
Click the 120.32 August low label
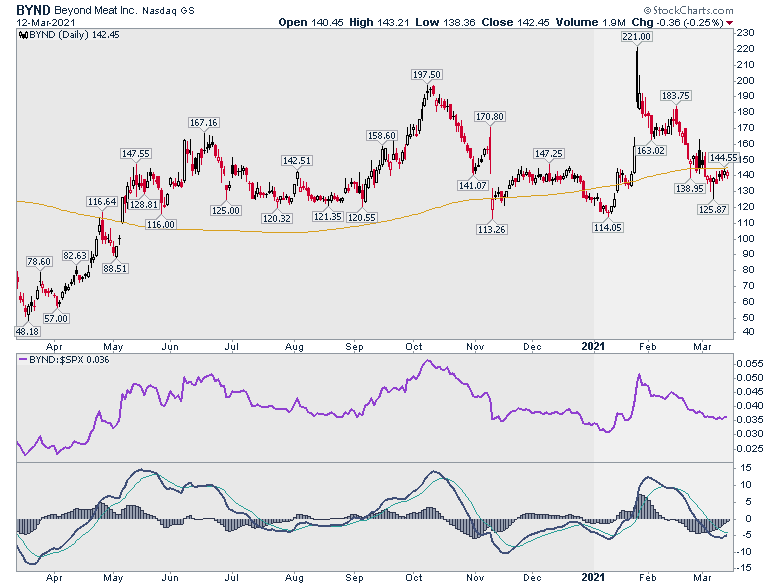277,218
